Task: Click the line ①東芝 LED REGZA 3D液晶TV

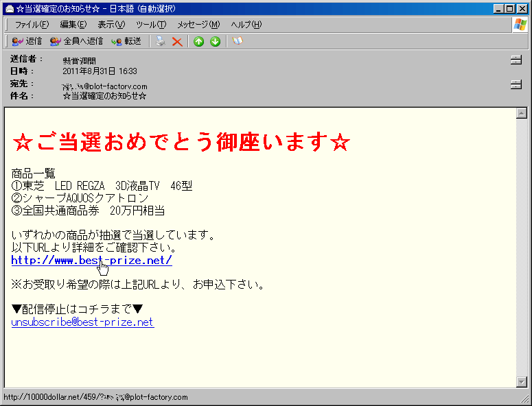Action: (102, 186)
